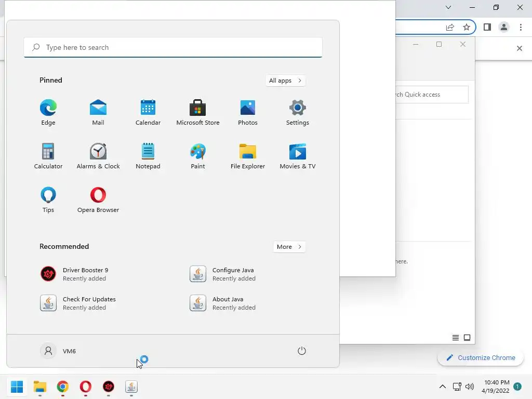
Task: Open Microsoft Store from the Start menu
Action: [198, 113]
